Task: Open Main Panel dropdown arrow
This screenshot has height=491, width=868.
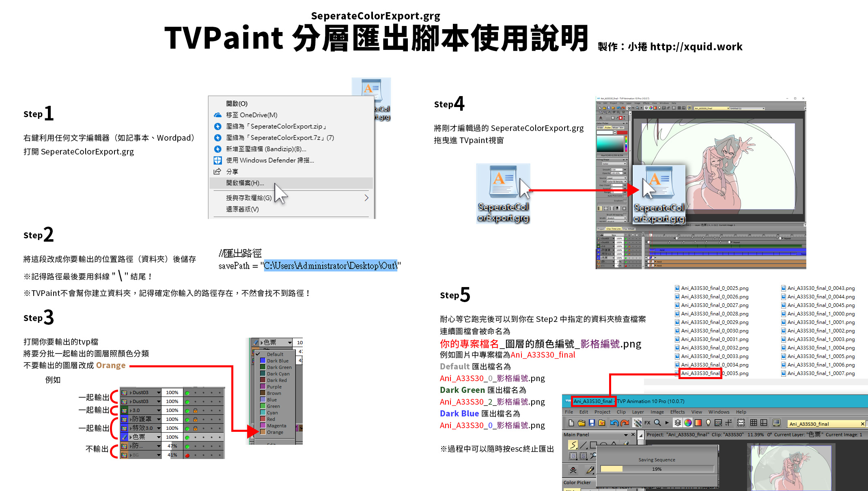Action: point(625,435)
